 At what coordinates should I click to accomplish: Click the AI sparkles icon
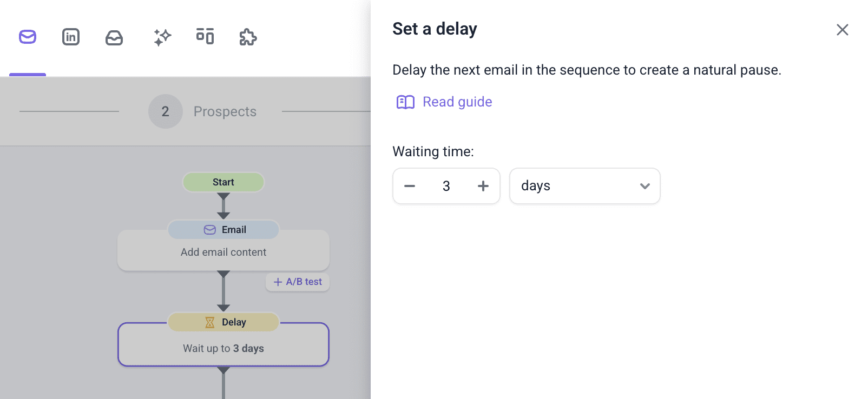[x=162, y=37]
